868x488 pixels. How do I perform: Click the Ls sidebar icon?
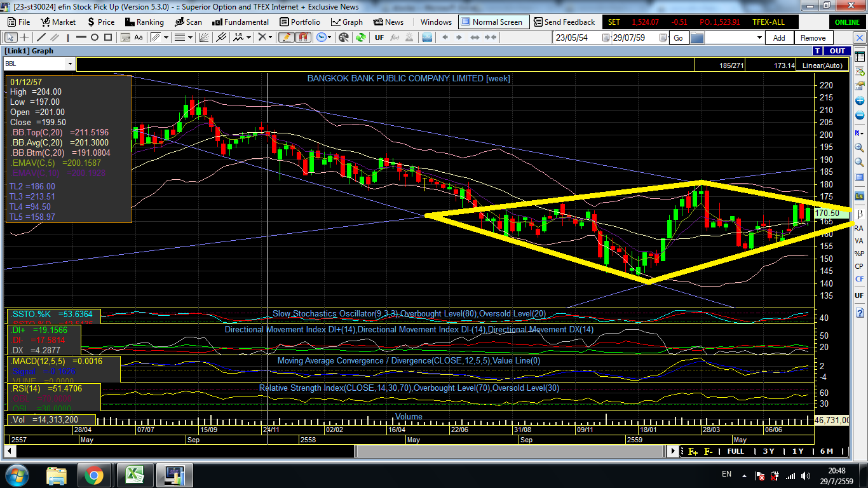[859, 196]
